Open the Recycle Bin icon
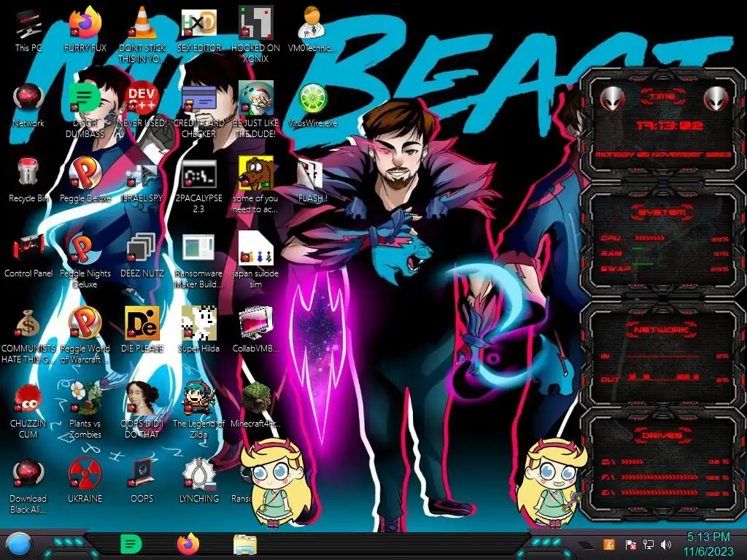 point(28,181)
